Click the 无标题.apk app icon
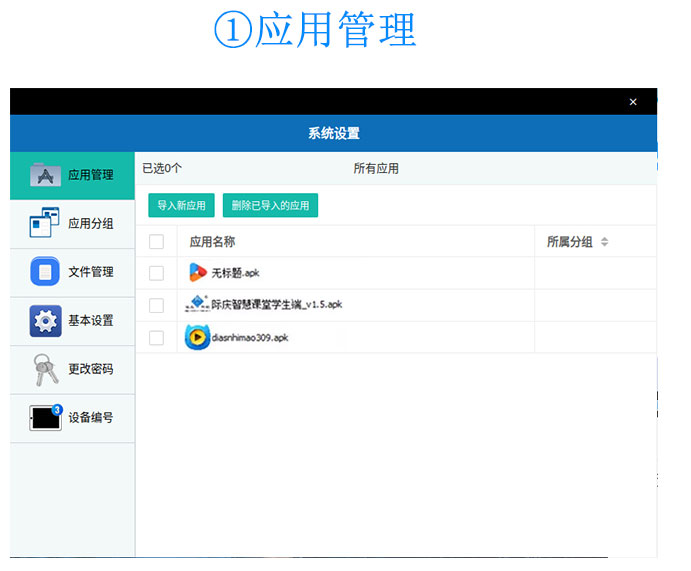Viewport: 691px width, 571px height. click(x=197, y=272)
